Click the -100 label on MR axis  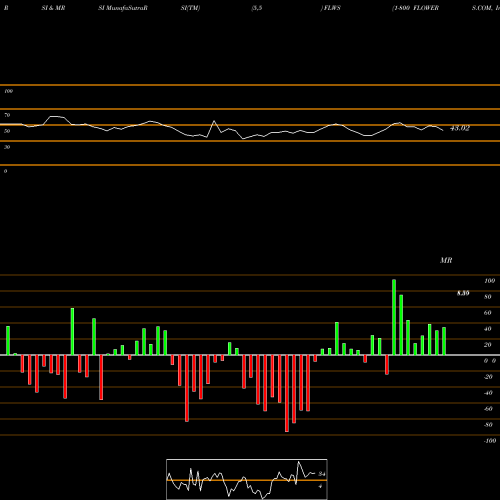[490, 441]
